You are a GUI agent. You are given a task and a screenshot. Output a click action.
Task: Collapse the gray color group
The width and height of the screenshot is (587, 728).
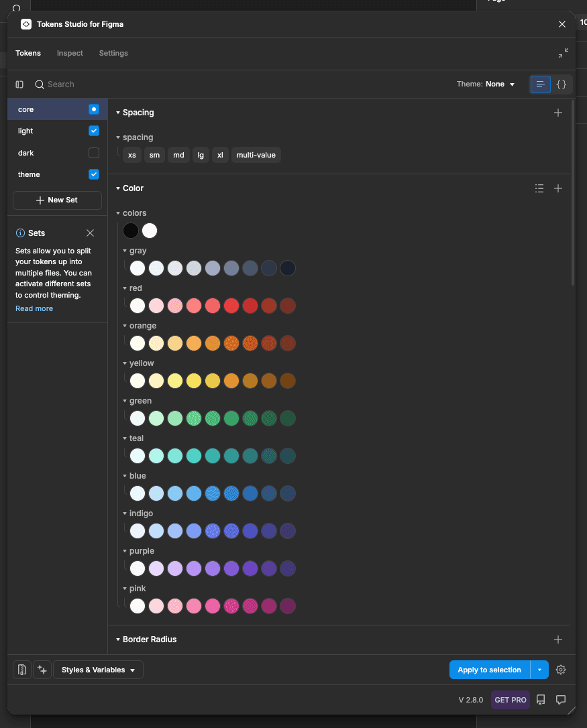[x=125, y=251]
